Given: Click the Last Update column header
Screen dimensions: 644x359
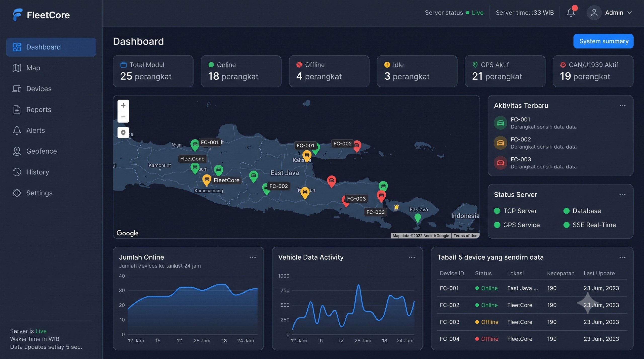Looking at the screenshot, I should (599, 273).
